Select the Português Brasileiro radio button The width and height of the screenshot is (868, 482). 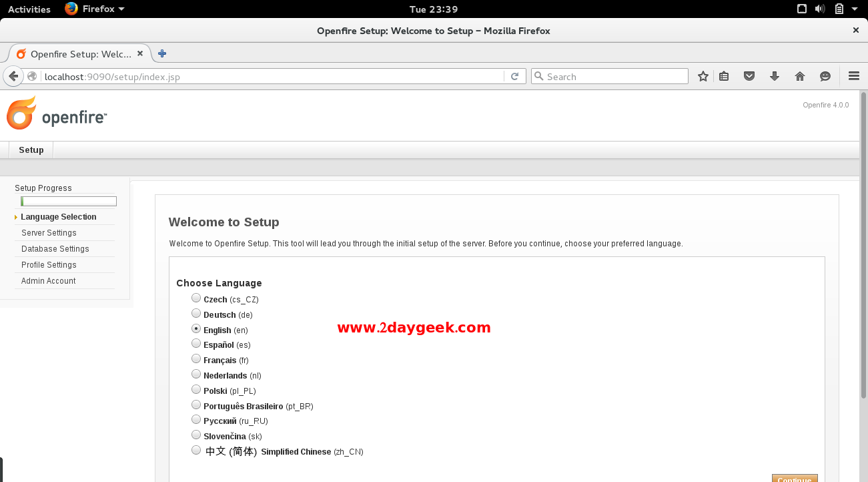(196, 405)
